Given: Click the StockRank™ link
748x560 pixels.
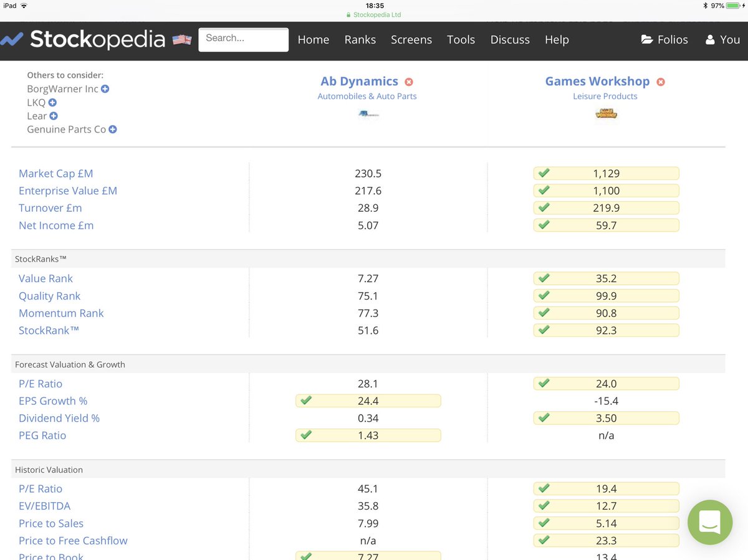Looking at the screenshot, I should [x=49, y=330].
